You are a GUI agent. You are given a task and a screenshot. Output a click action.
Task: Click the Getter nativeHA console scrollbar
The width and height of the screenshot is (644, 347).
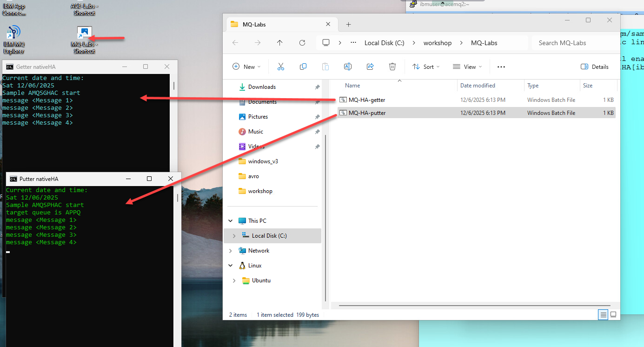coord(174,86)
